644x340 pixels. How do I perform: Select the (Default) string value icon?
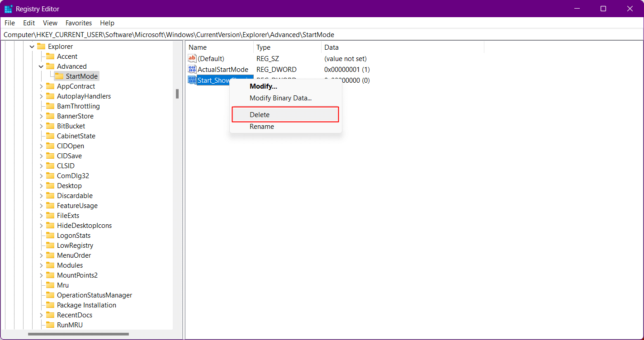[x=192, y=59]
